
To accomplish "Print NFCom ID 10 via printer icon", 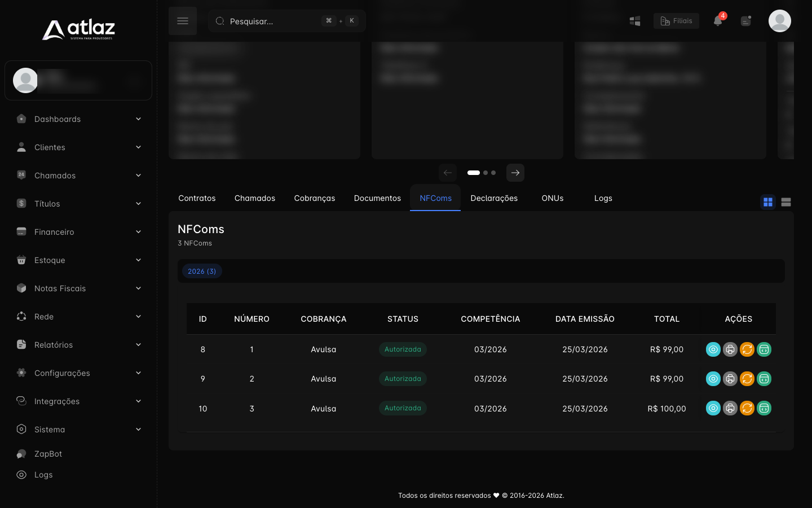I will tap(730, 408).
